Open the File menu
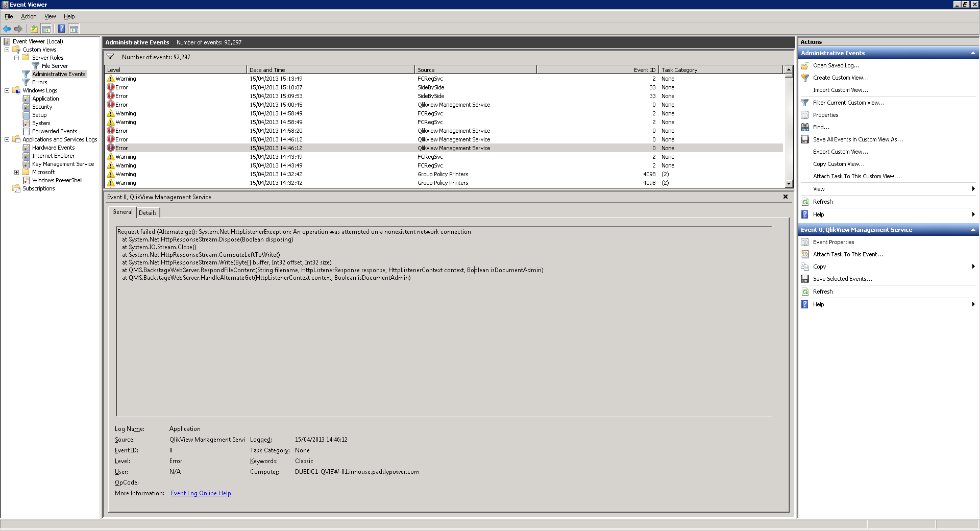Image resolution: width=980 pixels, height=531 pixels. coord(9,16)
